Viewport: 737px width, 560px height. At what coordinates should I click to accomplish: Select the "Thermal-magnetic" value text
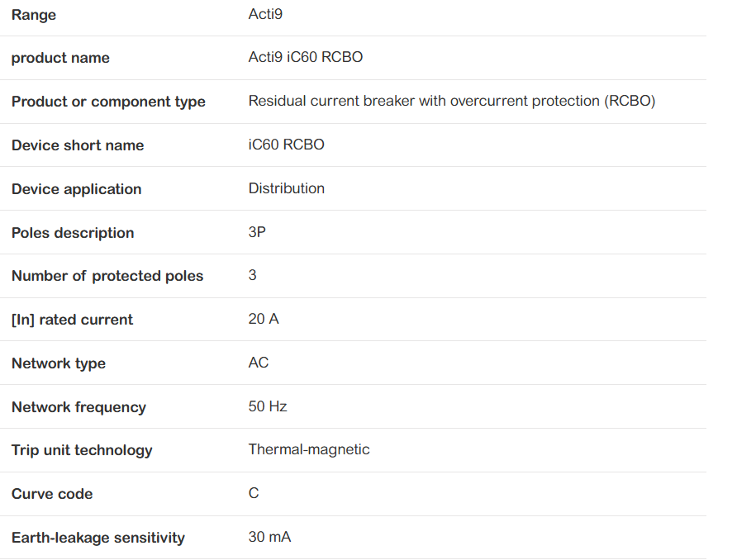309,449
